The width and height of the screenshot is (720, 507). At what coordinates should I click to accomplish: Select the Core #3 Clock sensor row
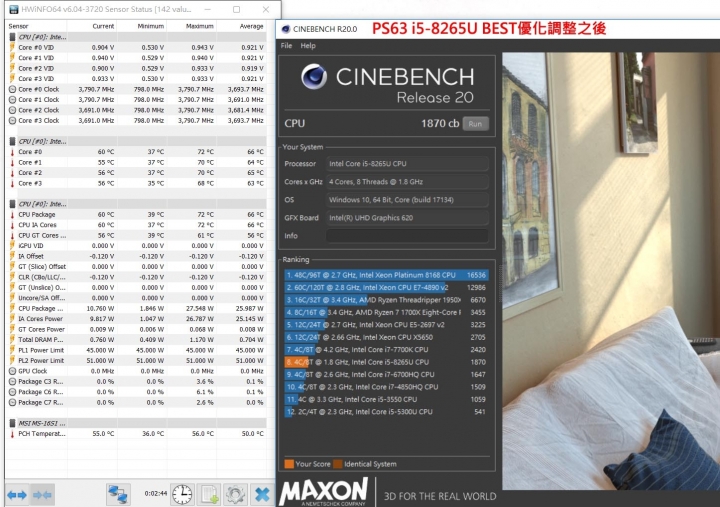coord(137,120)
